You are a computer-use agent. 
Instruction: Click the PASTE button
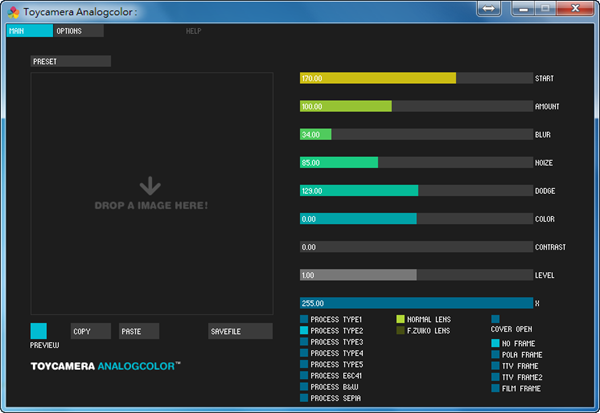point(139,331)
